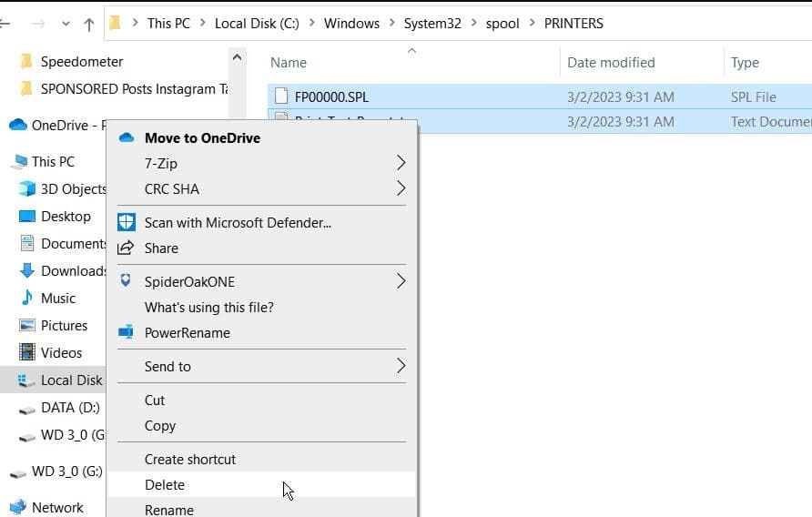This screenshot has height=517, width=812.
Task: Open the Videos folder in sidebar
Action: point(60,352)
